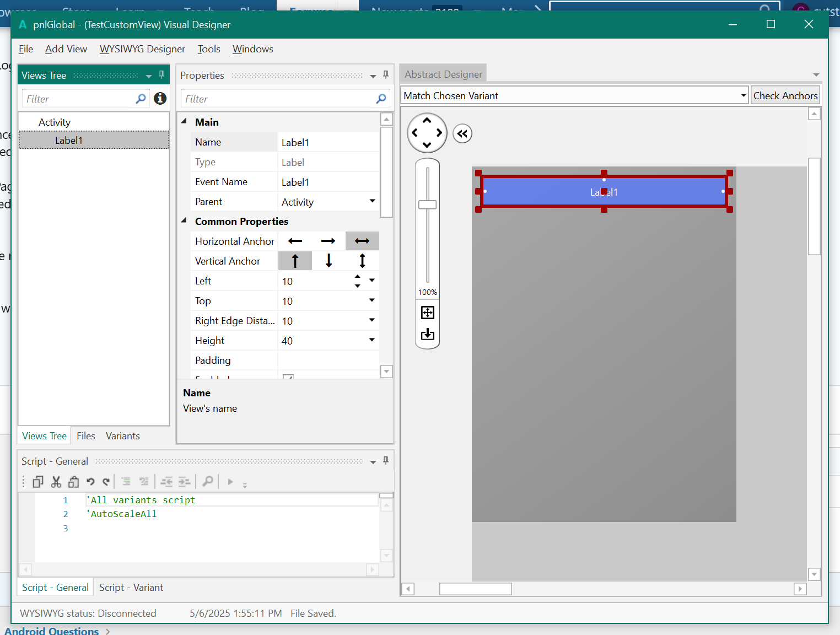
Task: Switch to the Script - Variant tab
Action: click(x=131, y=588)
